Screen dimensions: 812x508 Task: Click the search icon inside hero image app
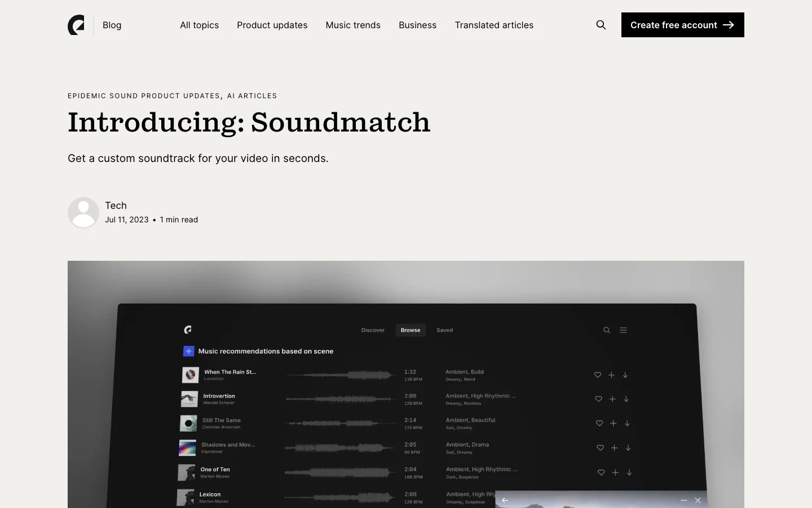click(x=607, y=330)
